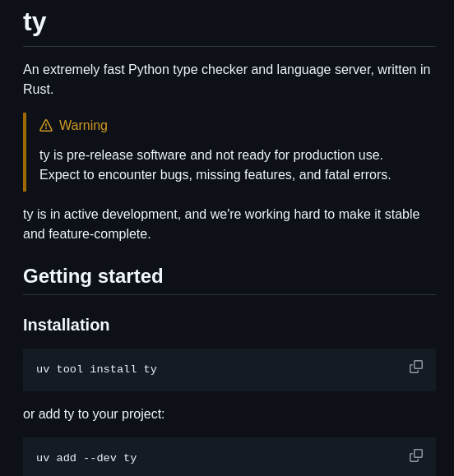Click the divider line beneath the "ty" title
The width and height of the screenshot is (454, 476).
coord(229,46)
